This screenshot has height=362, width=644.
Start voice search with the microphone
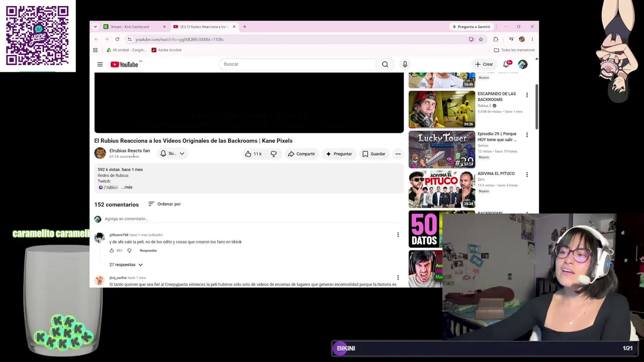tap(405, 64)
